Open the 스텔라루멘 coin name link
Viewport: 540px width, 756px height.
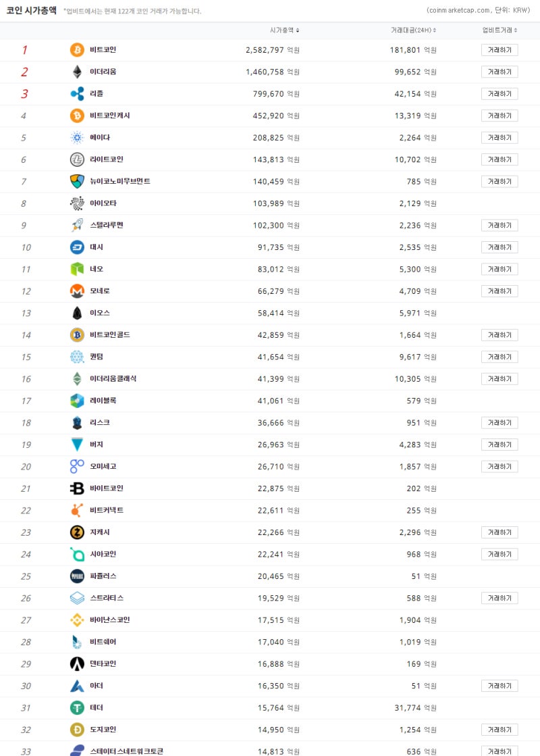[106, 225]
